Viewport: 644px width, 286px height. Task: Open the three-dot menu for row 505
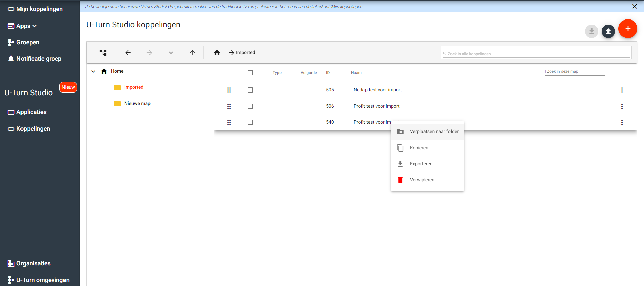622,90
